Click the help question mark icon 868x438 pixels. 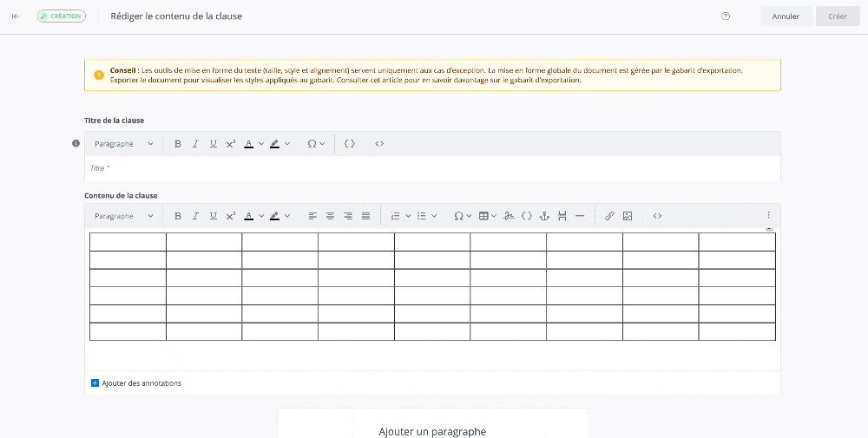pos(726,16)
